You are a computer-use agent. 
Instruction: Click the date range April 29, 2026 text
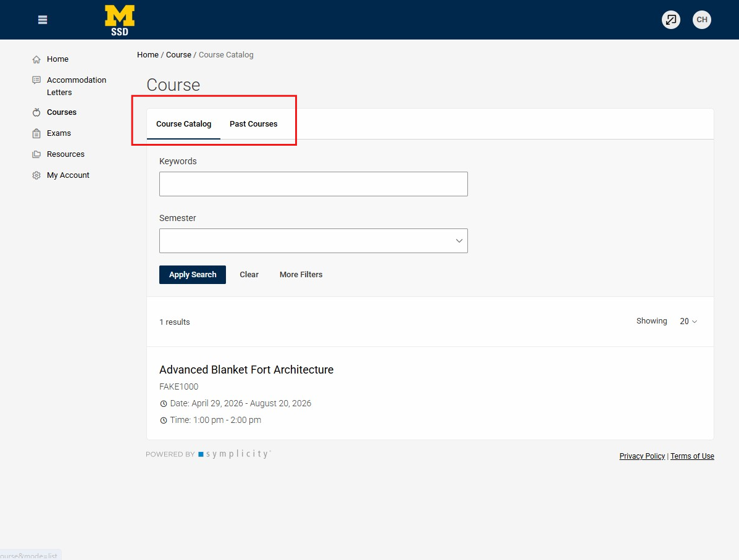pyautogui.click(x=240, y=404)
